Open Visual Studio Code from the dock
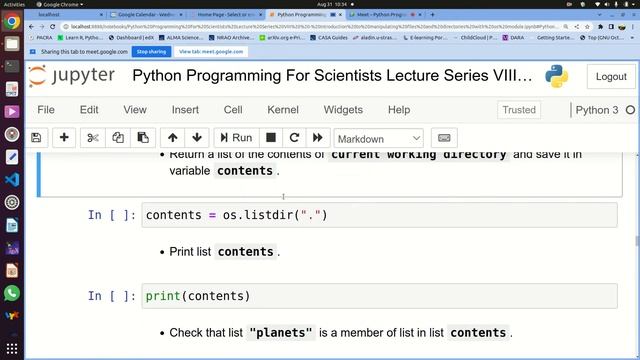 tap(12, 180)
